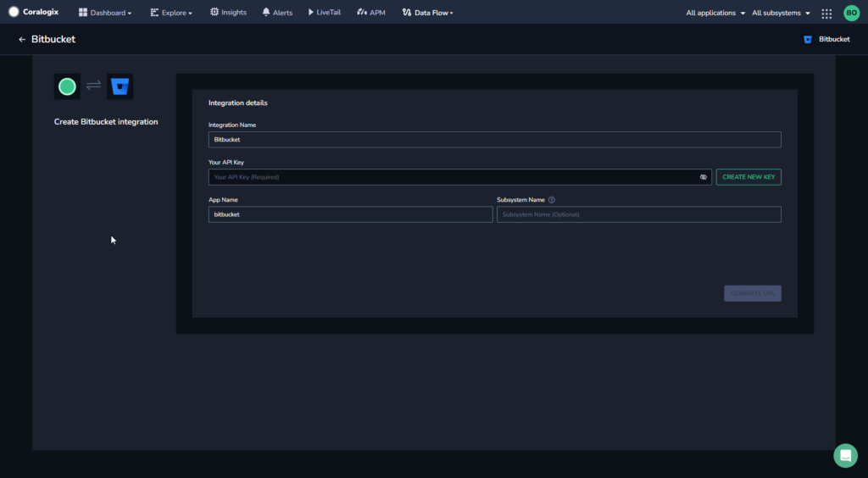Image resolution: width=868 pixels, height=478 pixels.
Task: Click the CREATE NEW KEY button
Action: coord(748,177)
